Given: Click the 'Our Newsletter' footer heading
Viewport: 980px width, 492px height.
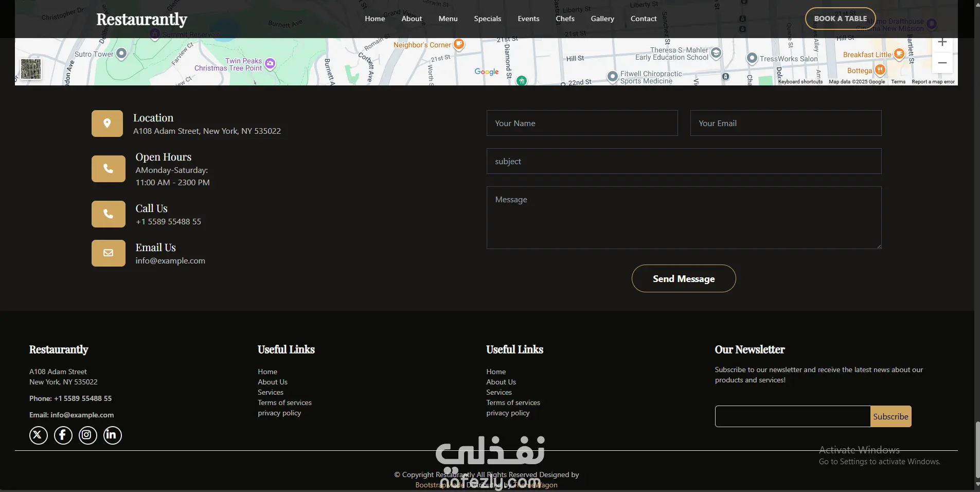Looking at the screenshot, I should 750,349.
